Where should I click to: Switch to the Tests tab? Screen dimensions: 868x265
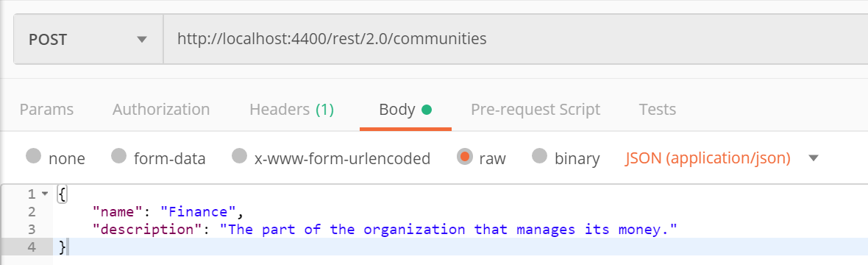pyautogui.click(x=657, y=109)
